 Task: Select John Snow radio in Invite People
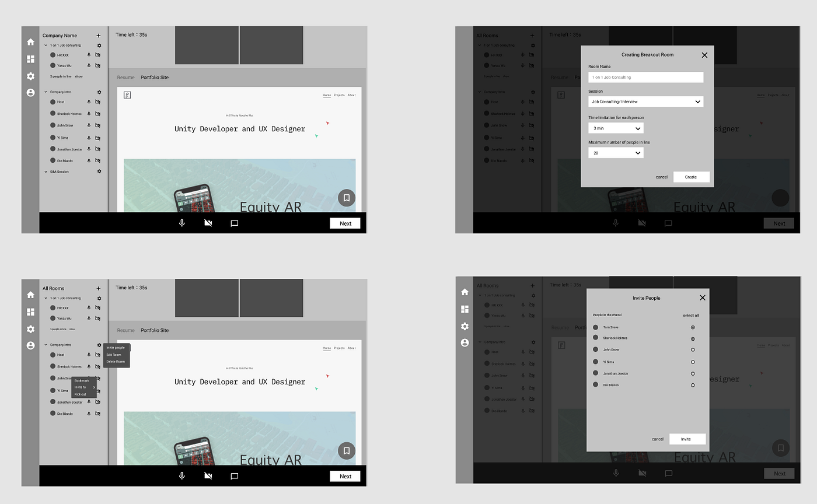pos(693,350)
